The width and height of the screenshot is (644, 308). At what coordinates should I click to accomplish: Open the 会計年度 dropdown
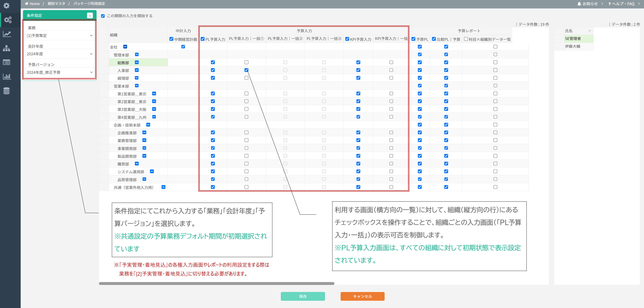click(x=59, y=54)
